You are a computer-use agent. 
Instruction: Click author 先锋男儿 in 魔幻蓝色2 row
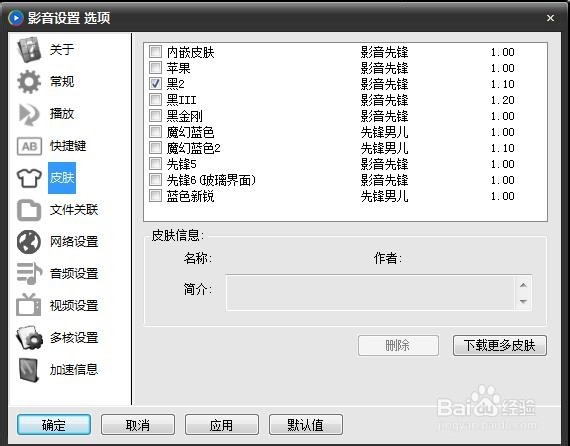[x=384, y=148]
